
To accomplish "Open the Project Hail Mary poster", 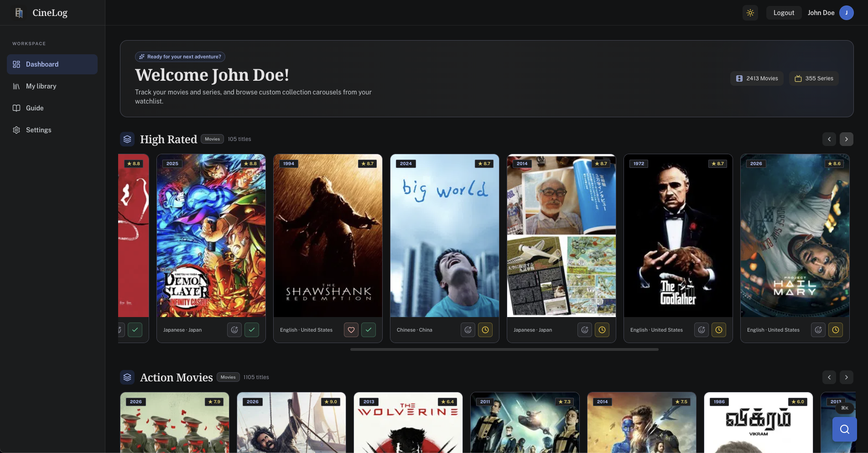I will click(x=795, y=235).
